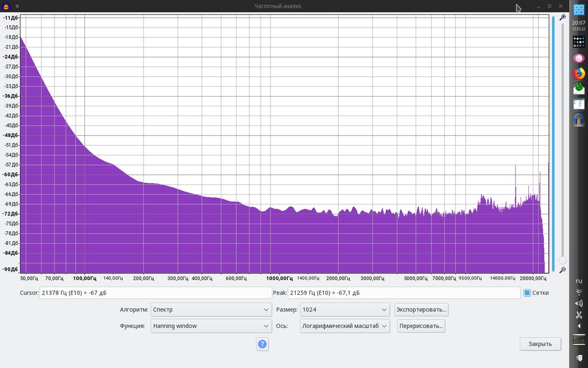Click the 20000,00Гц frequency axis label

click(533, 279)
